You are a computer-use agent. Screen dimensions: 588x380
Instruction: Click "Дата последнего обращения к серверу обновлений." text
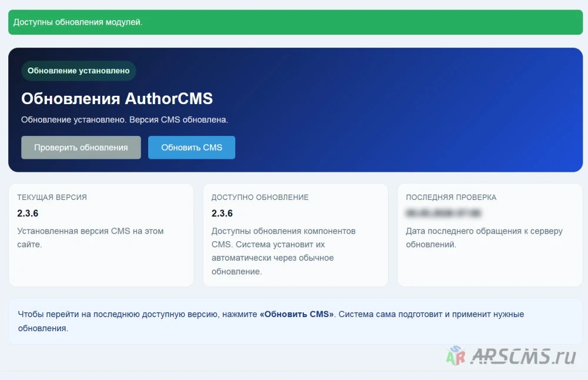[484, 238]
